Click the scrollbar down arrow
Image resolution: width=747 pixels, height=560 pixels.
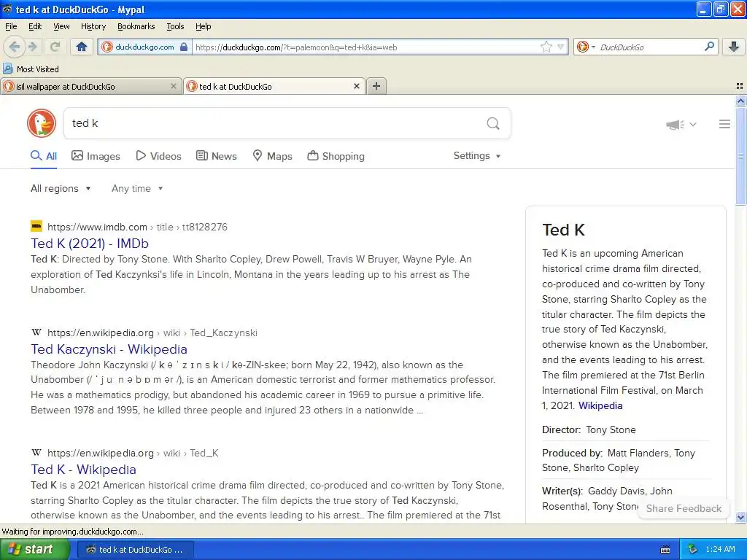(740, 517)
